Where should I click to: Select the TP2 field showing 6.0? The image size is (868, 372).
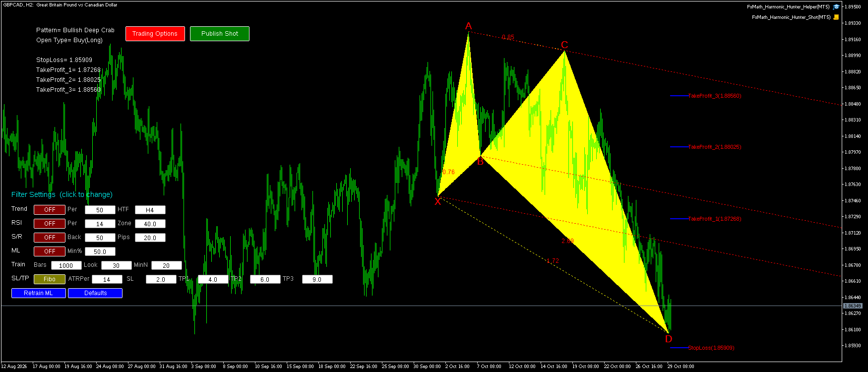point(265,279)
